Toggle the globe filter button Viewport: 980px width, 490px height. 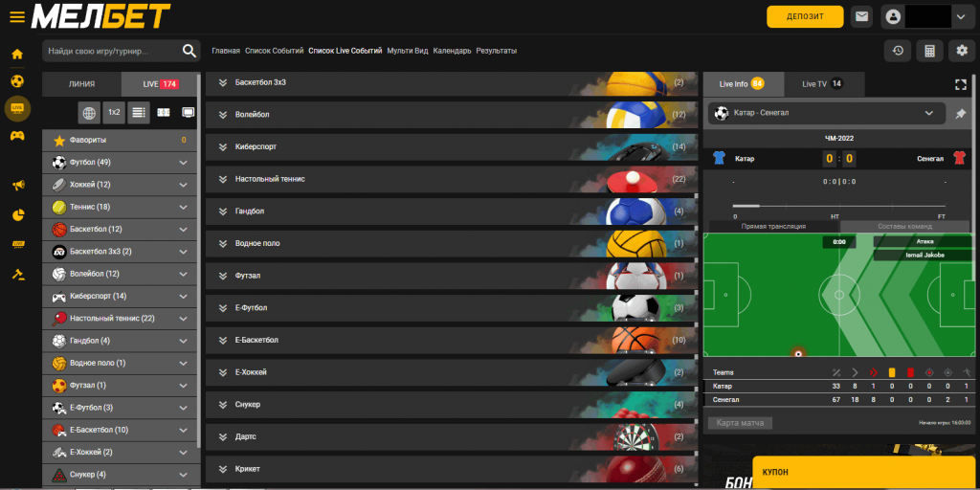(x=89, y=113)
